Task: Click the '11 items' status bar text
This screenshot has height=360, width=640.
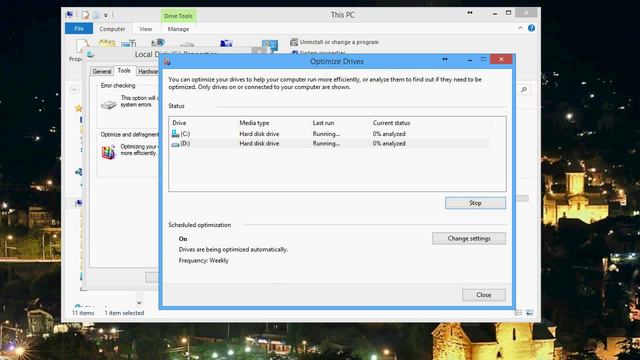Action: (x=83, y=313)
